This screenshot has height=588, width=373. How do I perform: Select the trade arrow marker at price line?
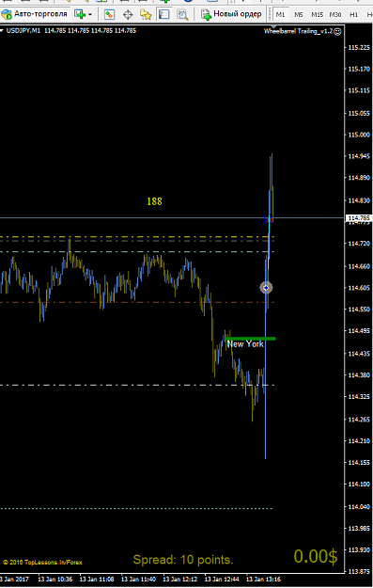269,220
